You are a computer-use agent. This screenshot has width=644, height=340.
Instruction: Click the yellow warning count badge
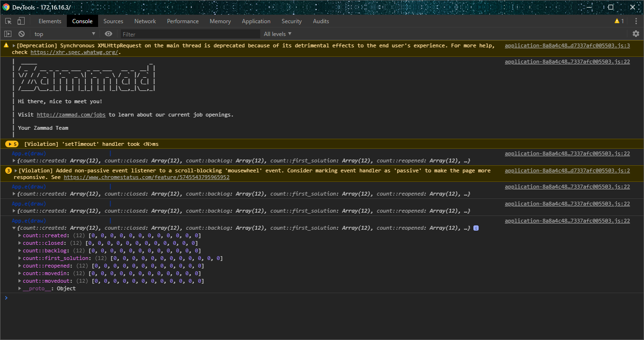[617, 21]
